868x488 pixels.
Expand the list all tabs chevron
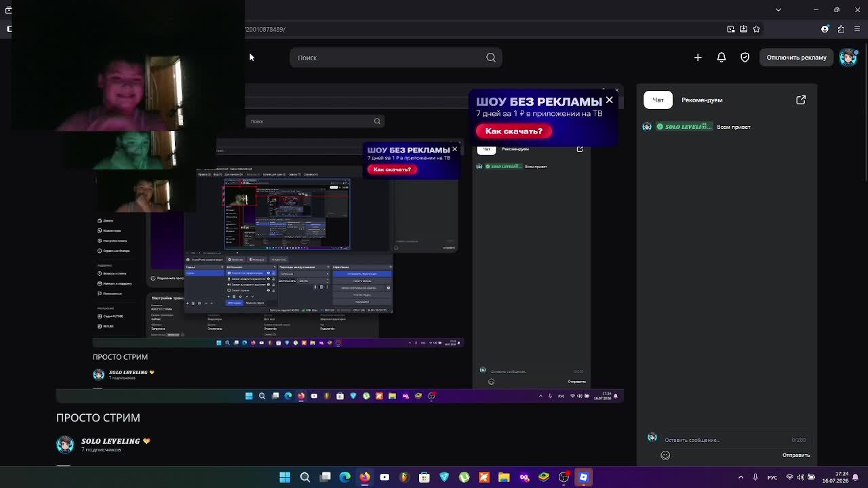click(778, 9)
